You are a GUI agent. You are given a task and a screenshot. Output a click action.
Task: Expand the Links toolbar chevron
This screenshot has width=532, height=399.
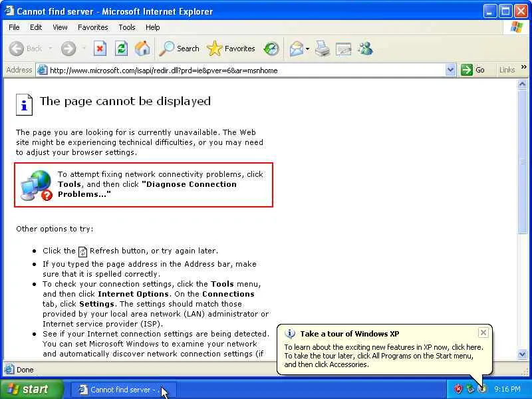pyautogui.click(x=524, y=67)
